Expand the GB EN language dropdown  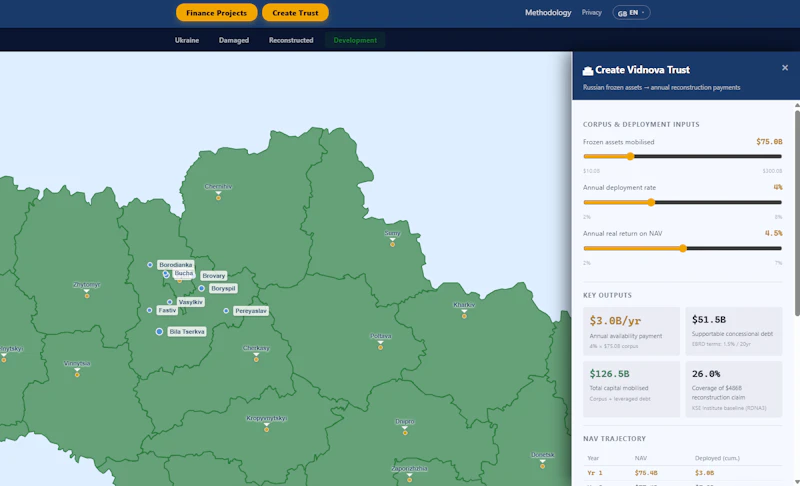pos(631,13)
